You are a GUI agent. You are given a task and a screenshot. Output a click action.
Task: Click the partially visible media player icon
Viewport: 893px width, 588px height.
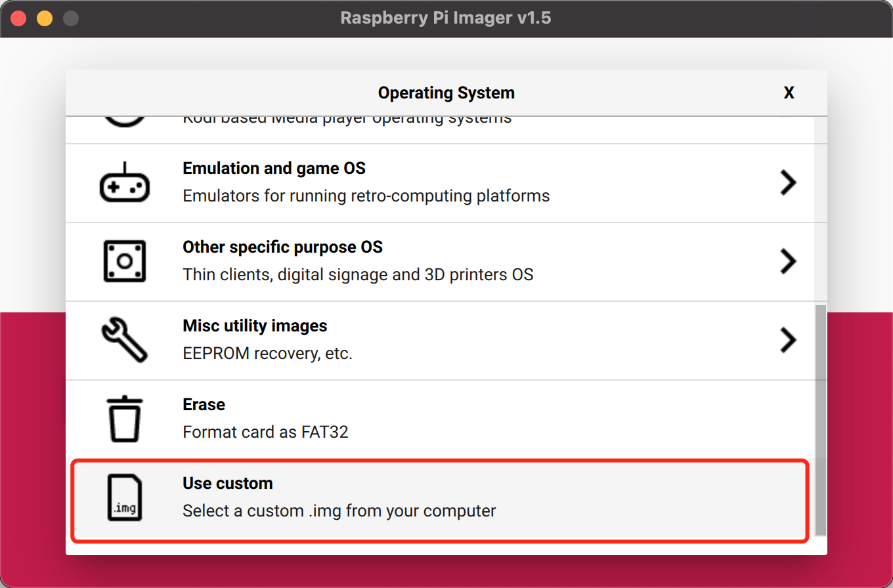[x=124, y=122]
